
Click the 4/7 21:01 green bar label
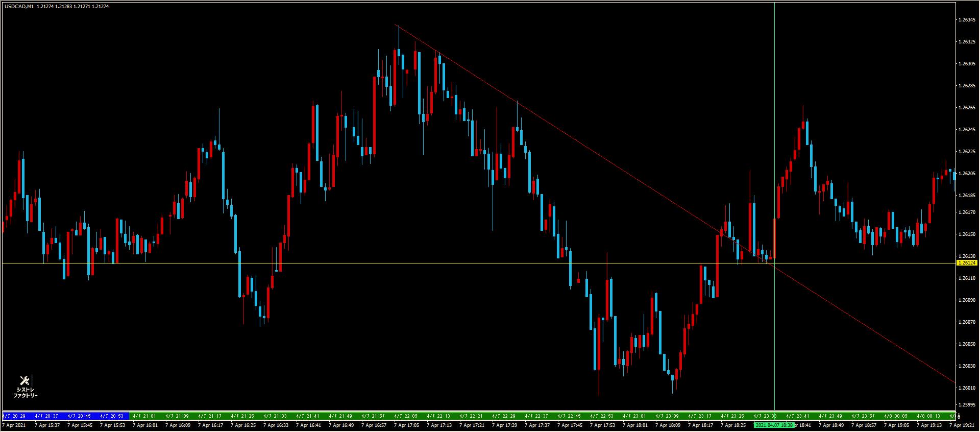tap(144, 416)
